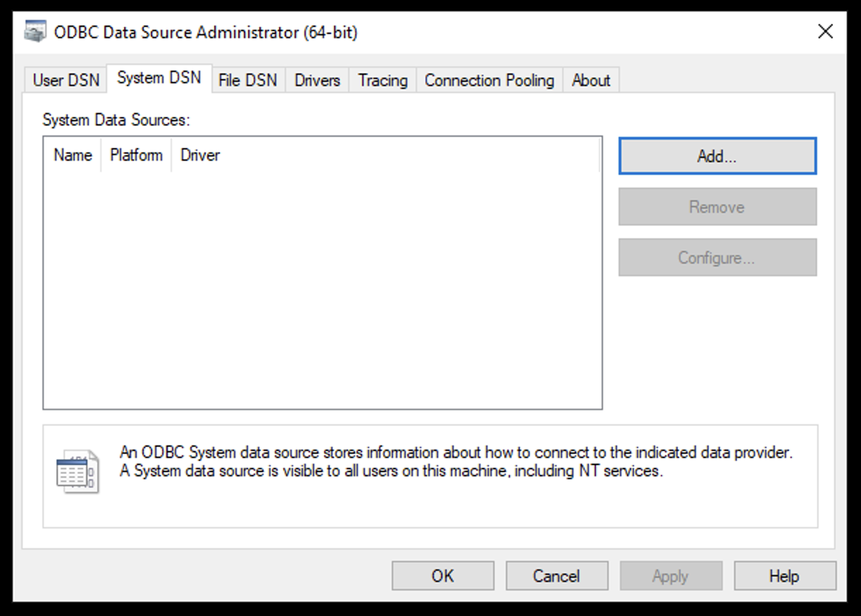Open the File DSN tab
This screenshot has width=861, height=616.
pyautogui.click(x=248, y=80)
